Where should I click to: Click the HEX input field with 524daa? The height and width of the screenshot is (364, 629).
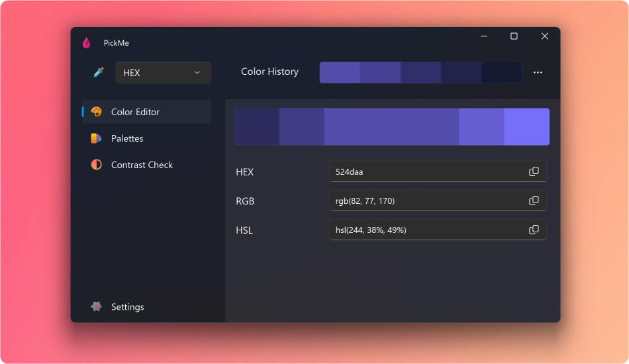point(427,171)
